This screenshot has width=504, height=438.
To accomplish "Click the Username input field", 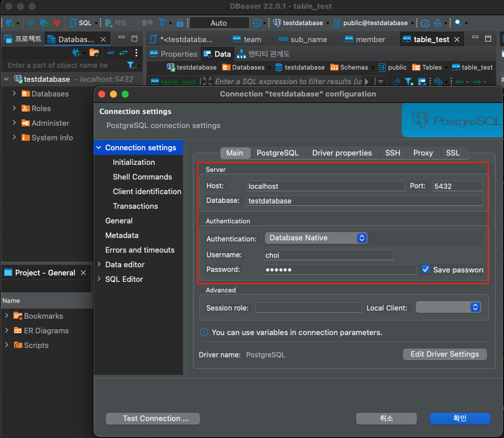I will point(328,255).
